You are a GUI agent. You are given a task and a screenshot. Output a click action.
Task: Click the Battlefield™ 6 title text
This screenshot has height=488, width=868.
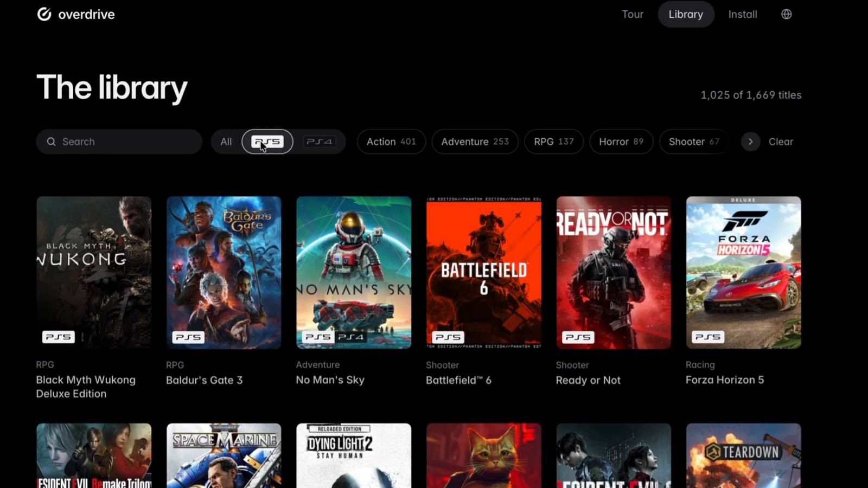(x=458, y=380)
